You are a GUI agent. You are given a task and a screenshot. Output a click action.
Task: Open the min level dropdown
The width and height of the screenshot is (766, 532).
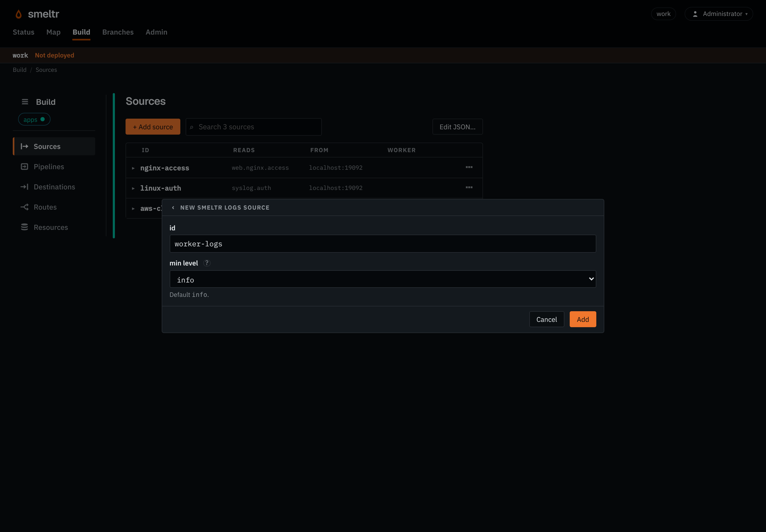click(383, 279)
